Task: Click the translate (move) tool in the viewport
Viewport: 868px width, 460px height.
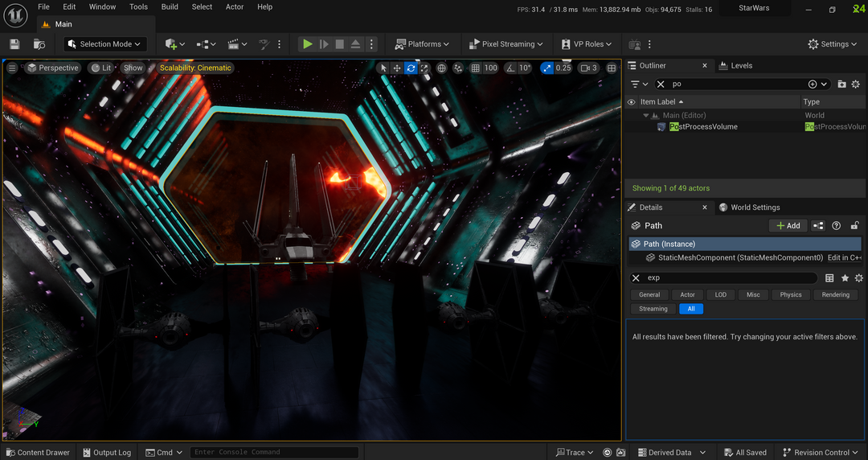Action: pyautogui.click(x=397, y=68)
